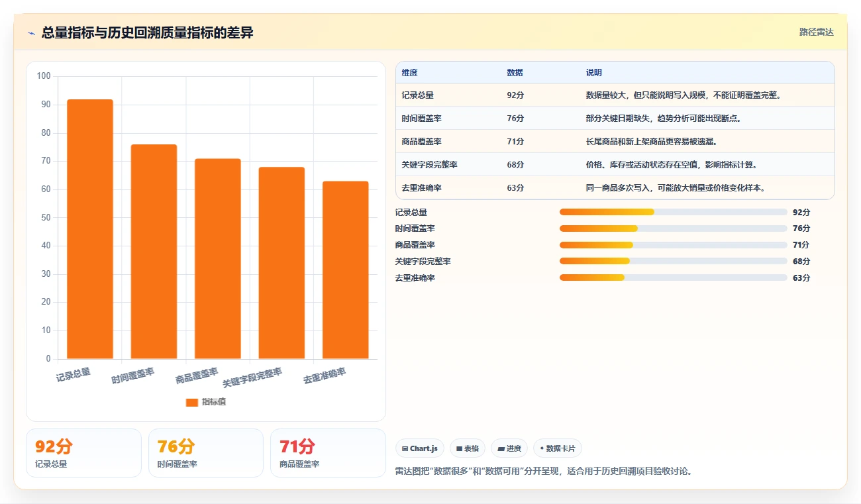
Task: Click the 记录总量 bar in the chart
Action: [x=90, y=229]
